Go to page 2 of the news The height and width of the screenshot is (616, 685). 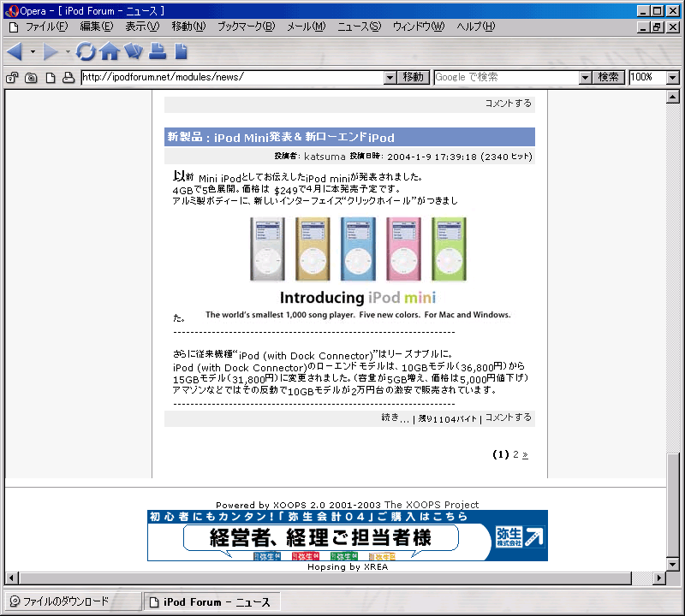pos(516,454)
